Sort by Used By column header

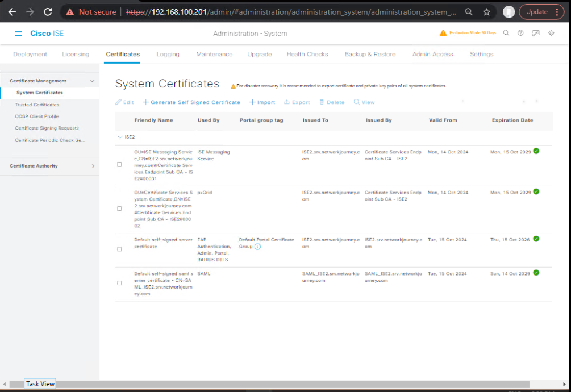click(209, 120)
